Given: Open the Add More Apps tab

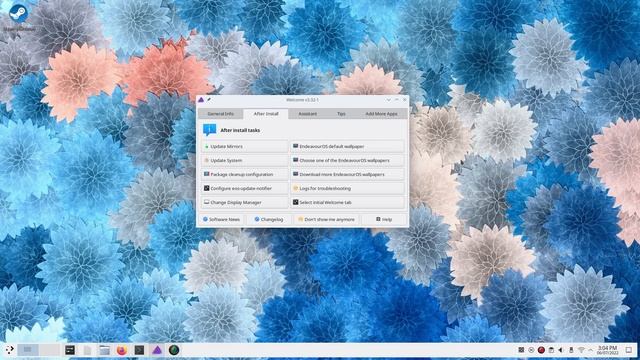Looking at the screenshot, I should coord(381,113).
